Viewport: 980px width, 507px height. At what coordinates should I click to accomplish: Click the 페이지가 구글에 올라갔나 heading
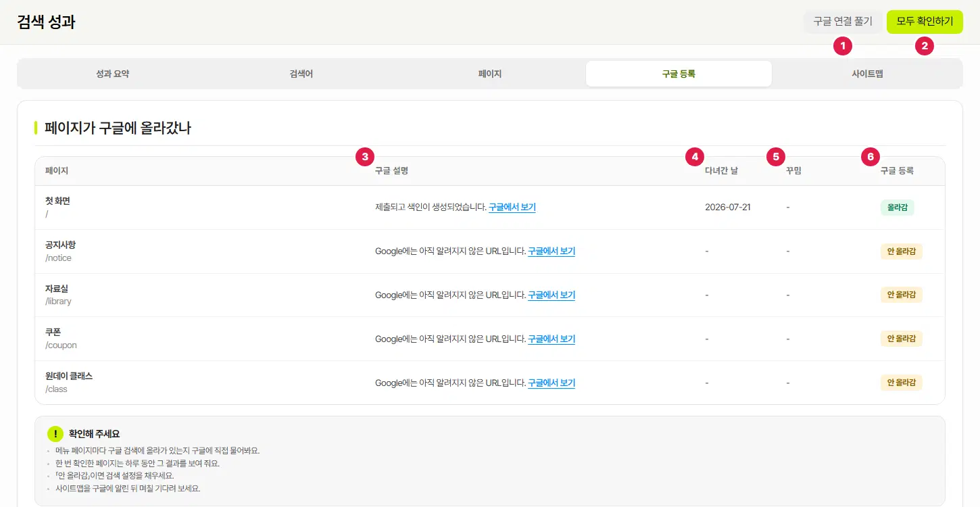click(x=118, y=128)
